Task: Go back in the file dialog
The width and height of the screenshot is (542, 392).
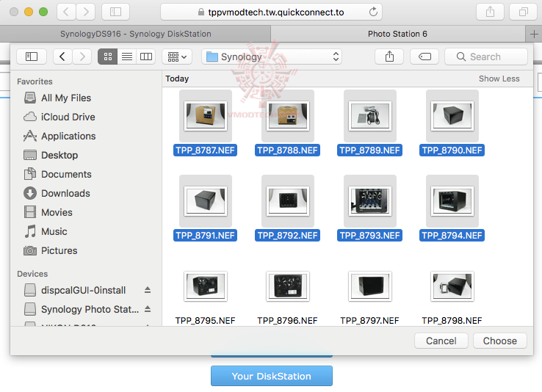Action: pos(62,57)
